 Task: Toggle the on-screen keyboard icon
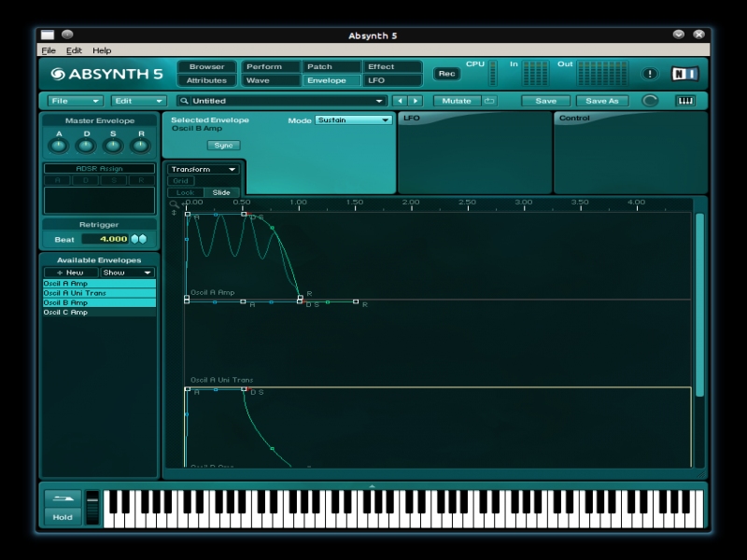[x=685, y=101]
